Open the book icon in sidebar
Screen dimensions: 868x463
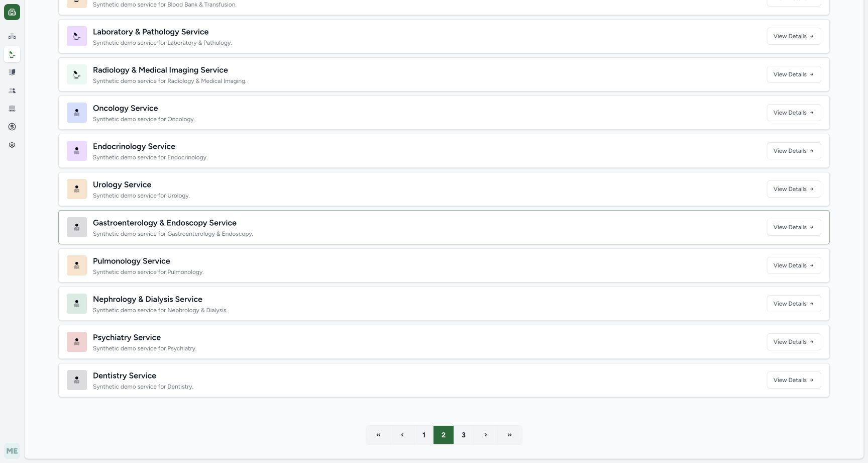(12, 72)
